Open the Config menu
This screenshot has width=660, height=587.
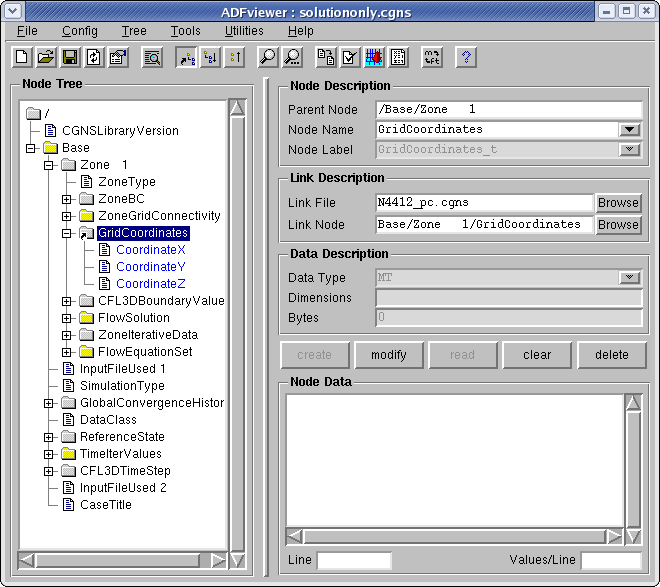coord(80,31)
